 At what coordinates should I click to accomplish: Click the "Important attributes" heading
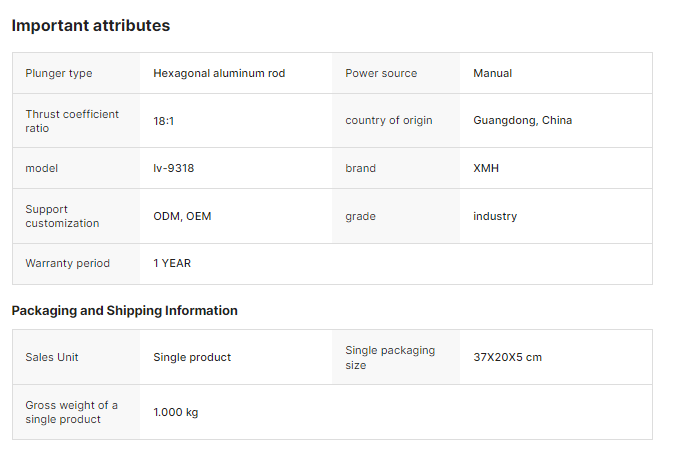(x=91, y=26)
